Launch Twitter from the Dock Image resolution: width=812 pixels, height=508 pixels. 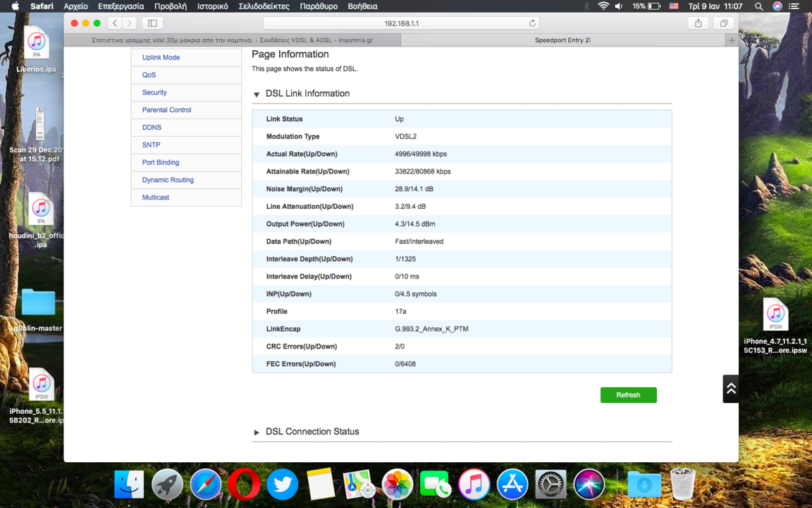click(282, 484)
